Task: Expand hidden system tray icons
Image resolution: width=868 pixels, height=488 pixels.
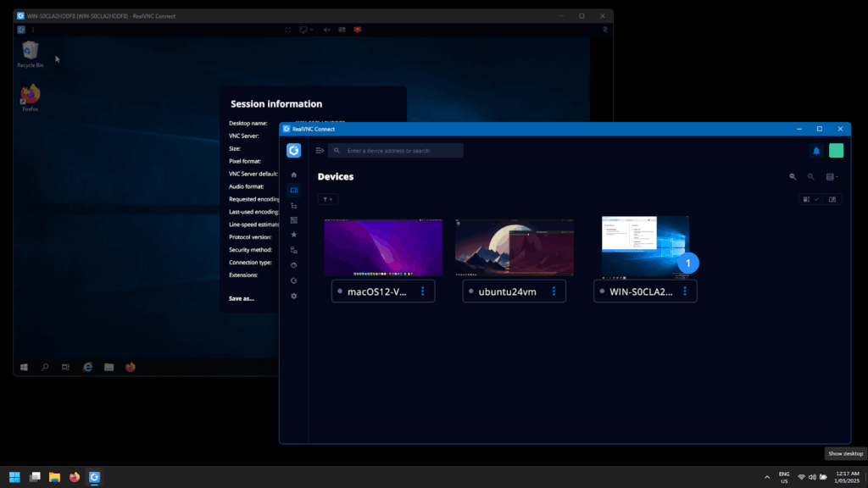Action: tap(767, 477)
